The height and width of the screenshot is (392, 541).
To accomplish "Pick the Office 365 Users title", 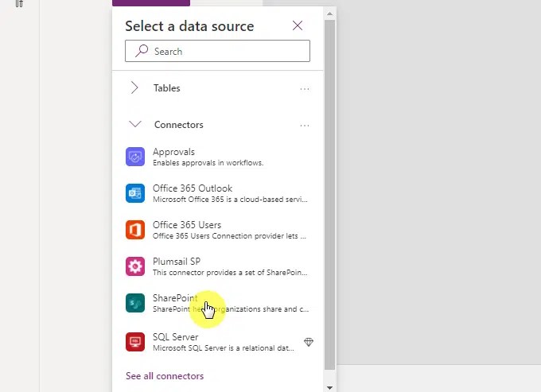I will (x=187, y=225).
